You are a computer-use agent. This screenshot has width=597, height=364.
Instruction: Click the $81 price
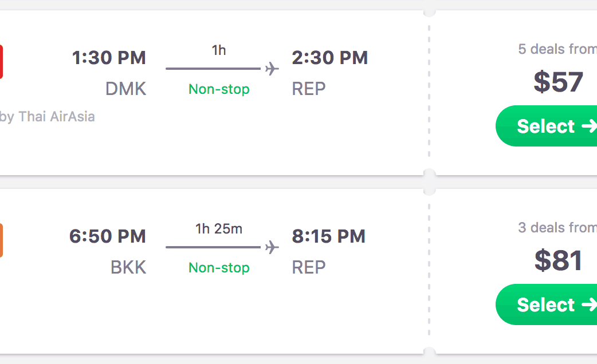click(x=559, y=260)
